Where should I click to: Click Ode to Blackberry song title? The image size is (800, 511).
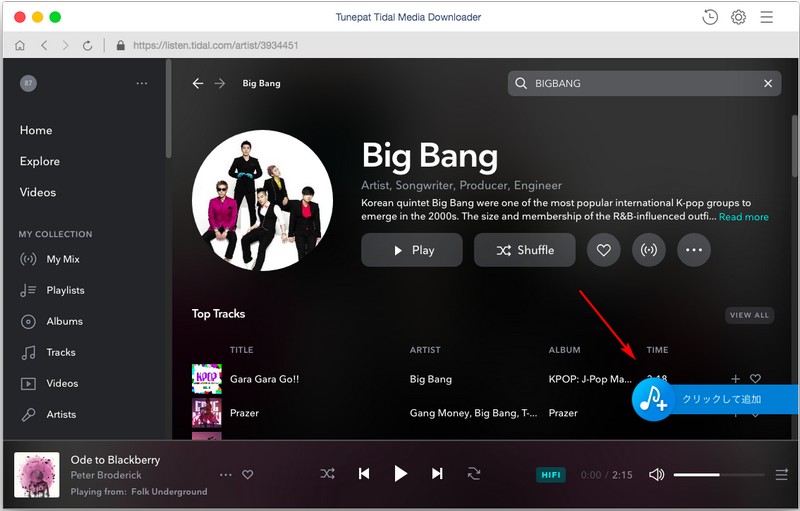coord(115,460)
